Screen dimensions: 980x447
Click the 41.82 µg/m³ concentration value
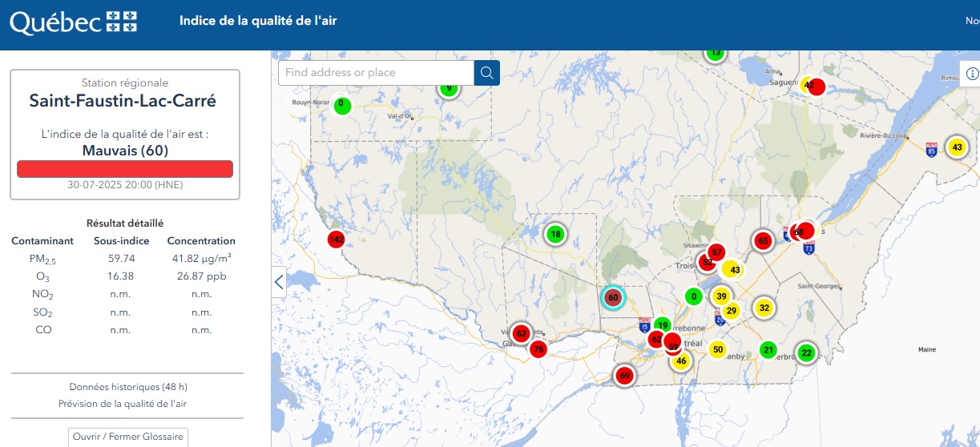pos(201,258)
